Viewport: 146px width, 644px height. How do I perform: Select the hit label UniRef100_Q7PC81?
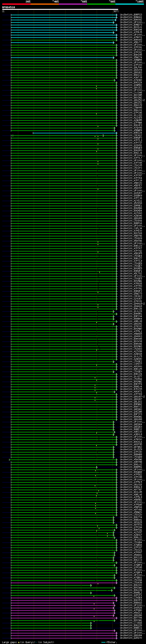tap(131, 48)
